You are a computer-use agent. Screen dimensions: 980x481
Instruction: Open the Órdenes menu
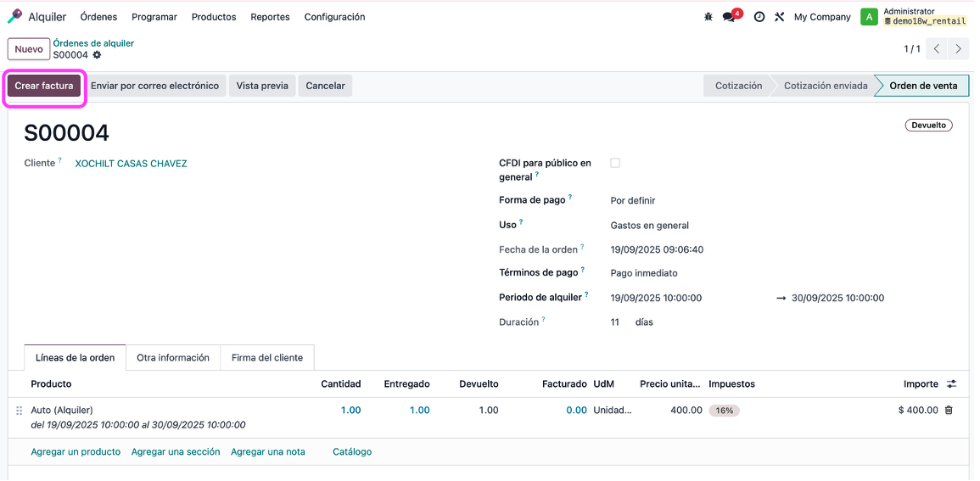98,17
